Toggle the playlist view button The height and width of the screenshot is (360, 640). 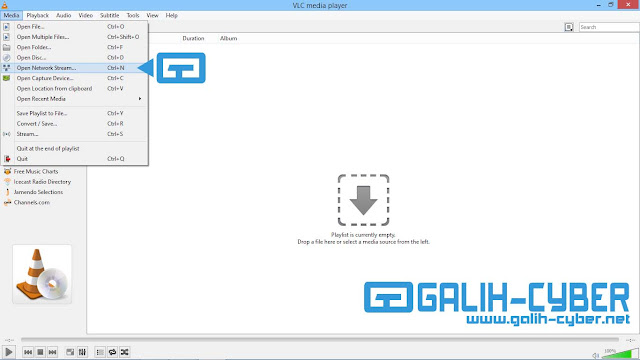[x=100, y=352]
